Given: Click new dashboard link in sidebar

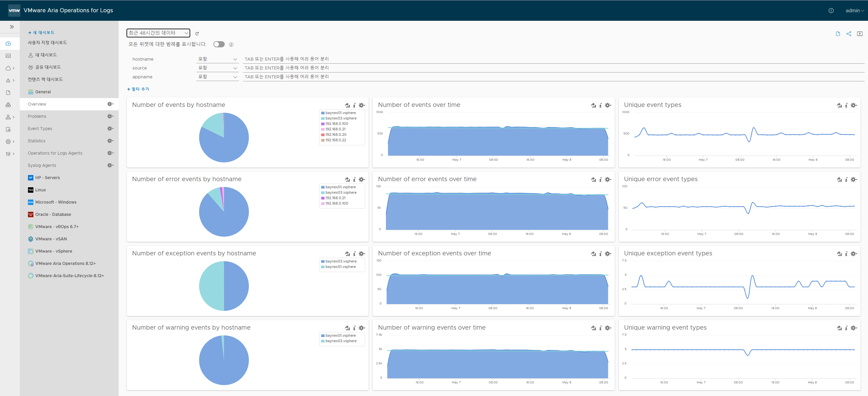Looking at the screenshot, I should tap(41, 33).
